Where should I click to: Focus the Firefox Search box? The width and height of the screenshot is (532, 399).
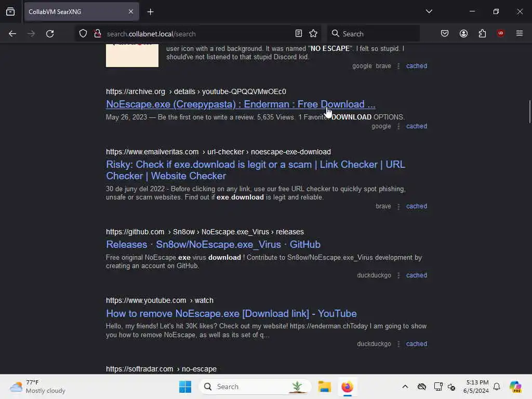tap(373, 34)
